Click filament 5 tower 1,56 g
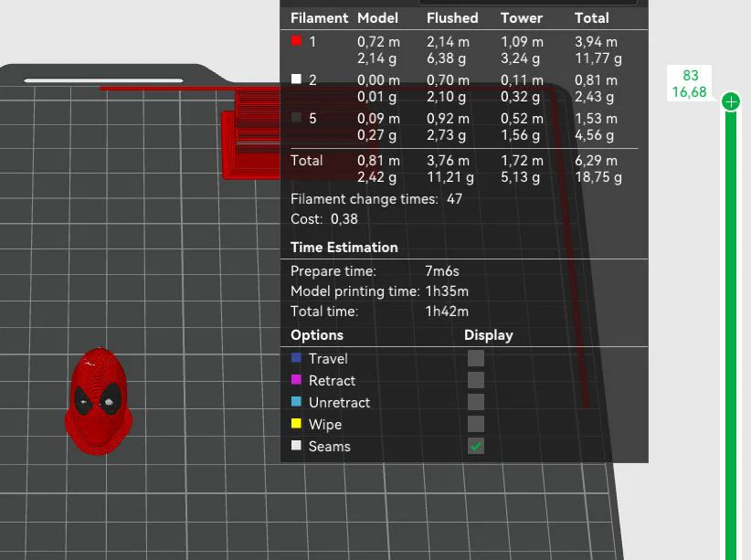The width and height of the screenshot is (751, 560). point(520,135)
